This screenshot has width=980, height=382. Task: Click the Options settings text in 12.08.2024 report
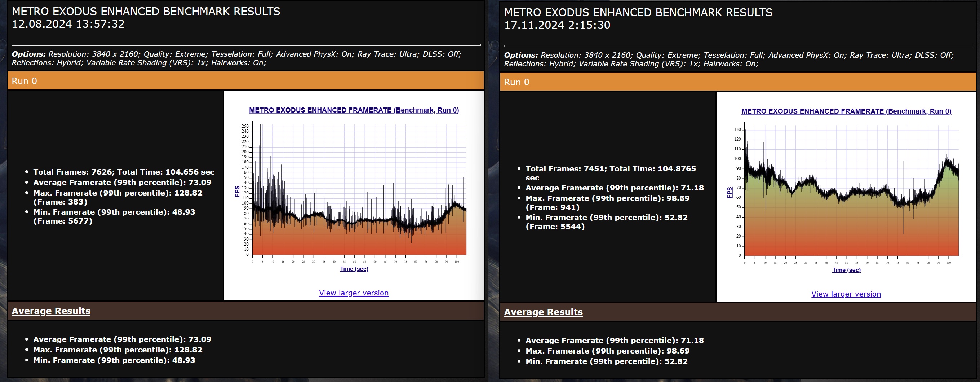(x=236, y=58)
